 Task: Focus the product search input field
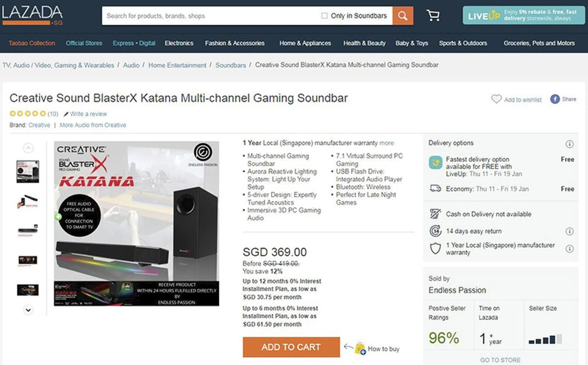211,16
